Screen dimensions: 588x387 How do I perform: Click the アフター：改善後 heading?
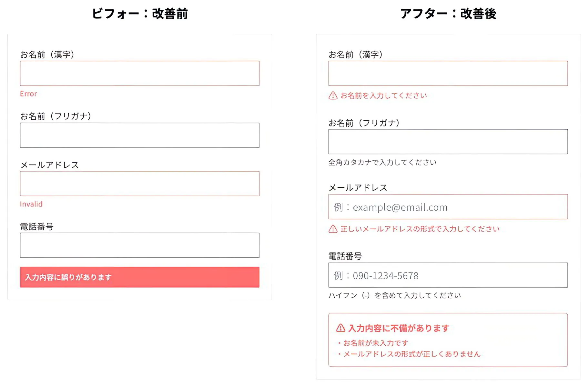tap(448, 14)
